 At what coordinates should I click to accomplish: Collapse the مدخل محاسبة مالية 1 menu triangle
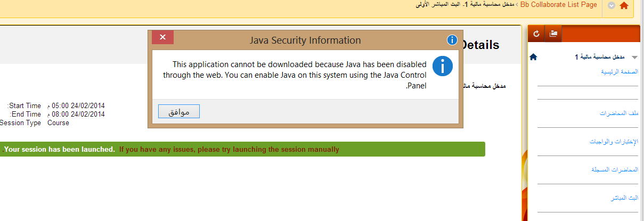pyautogui.click(x=634, y=57)
